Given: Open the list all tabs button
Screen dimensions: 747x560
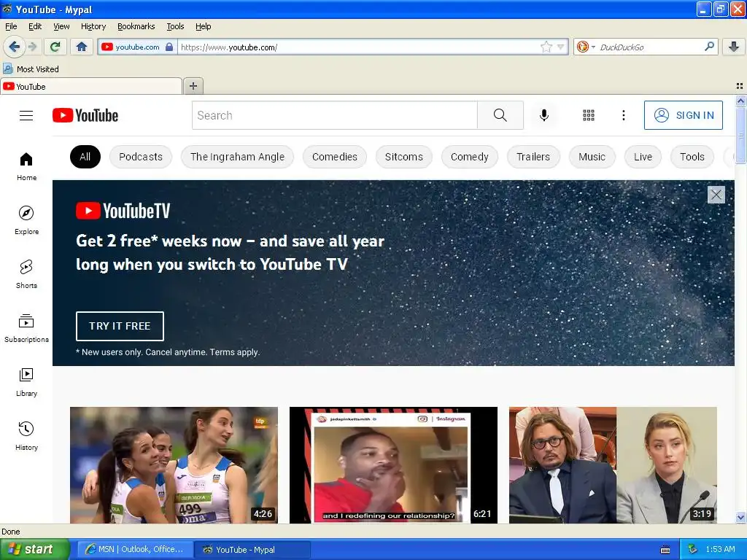Looking at the screenshot, I should point(740,86).
